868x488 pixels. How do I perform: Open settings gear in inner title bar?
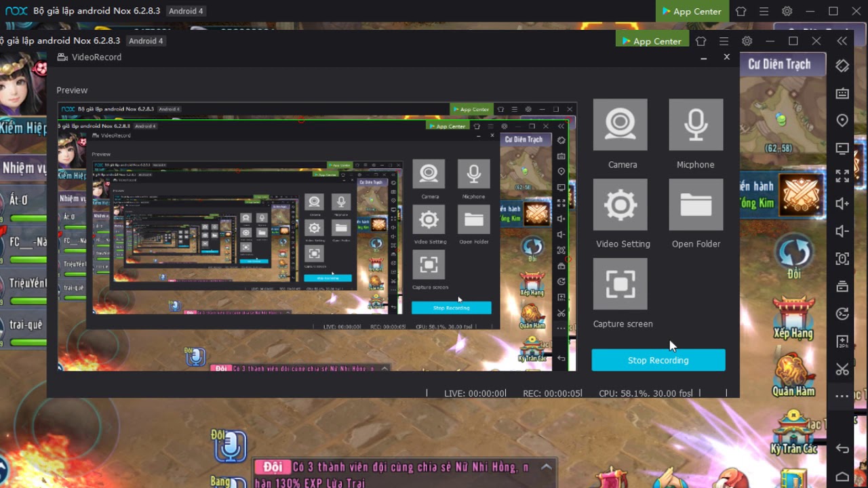[x=747, y=41]
